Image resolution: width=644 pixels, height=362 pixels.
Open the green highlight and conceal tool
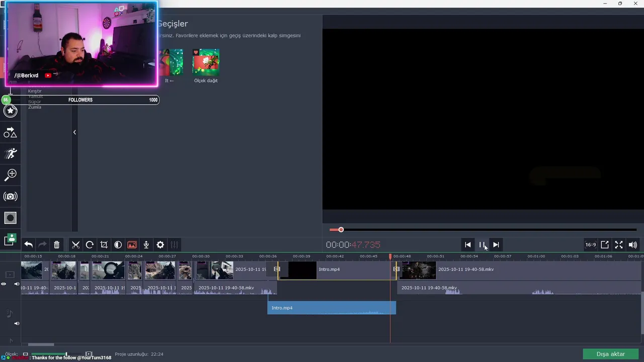[x=10, y=240]
